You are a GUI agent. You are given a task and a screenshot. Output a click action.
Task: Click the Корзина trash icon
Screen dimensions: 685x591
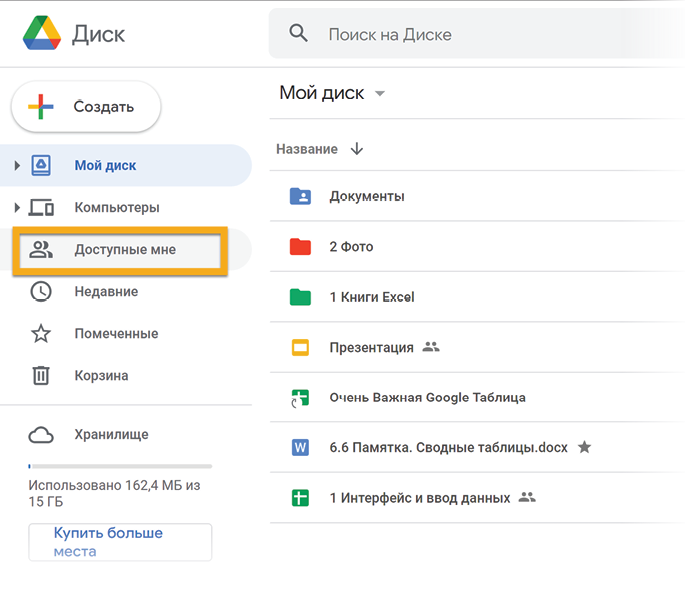tap(41, 376)
